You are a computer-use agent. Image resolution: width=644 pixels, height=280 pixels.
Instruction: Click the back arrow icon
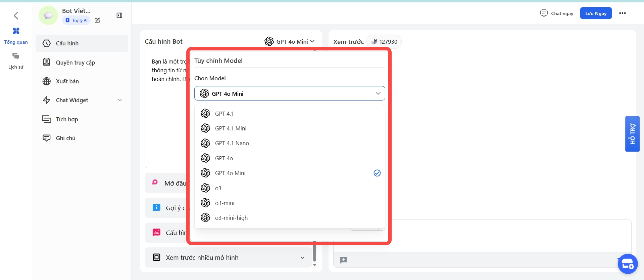[x=16, y=15]
